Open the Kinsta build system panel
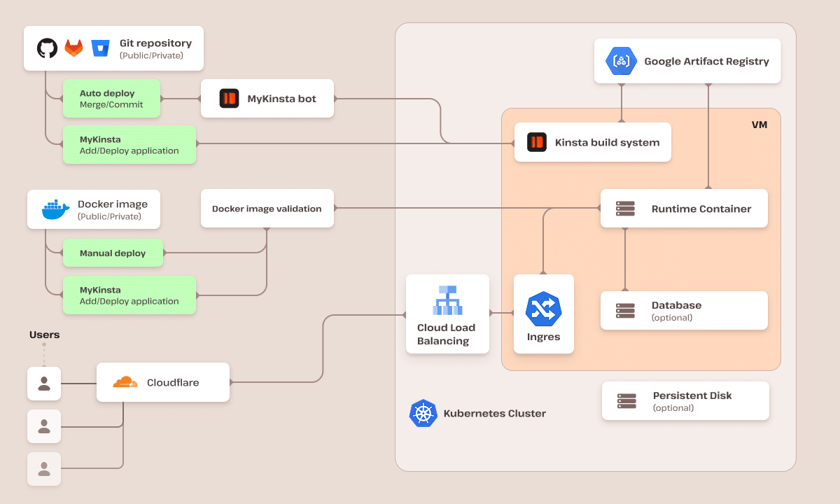This screenshot has height=504, width=840. click(592, 142)
